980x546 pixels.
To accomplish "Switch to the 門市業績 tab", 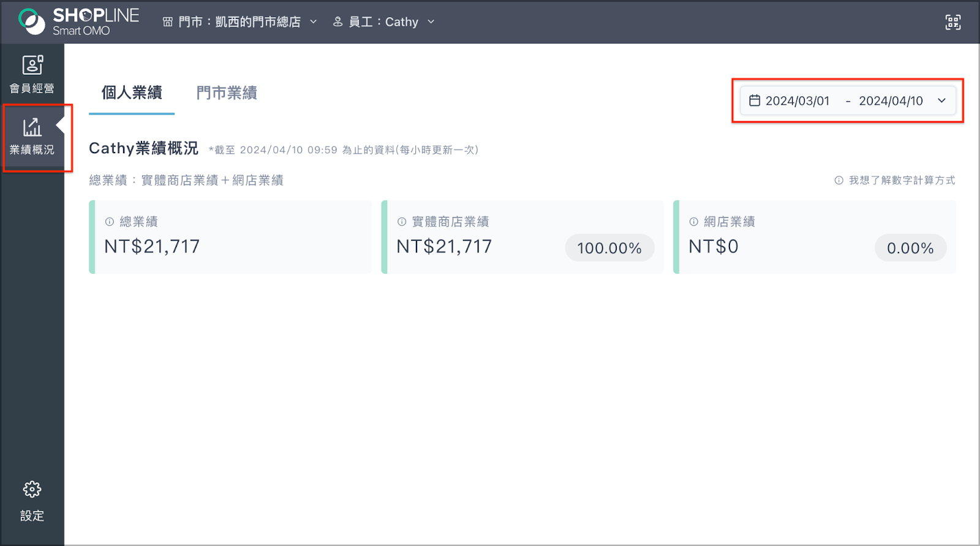I will (x=227, y=93).
